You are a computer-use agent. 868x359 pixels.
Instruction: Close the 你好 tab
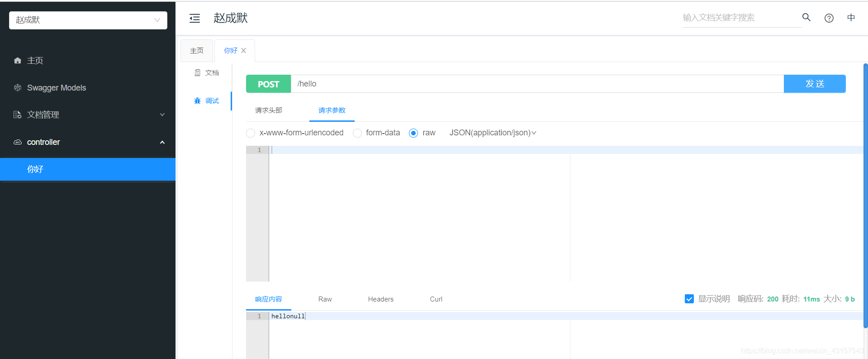tap(243, 50)
